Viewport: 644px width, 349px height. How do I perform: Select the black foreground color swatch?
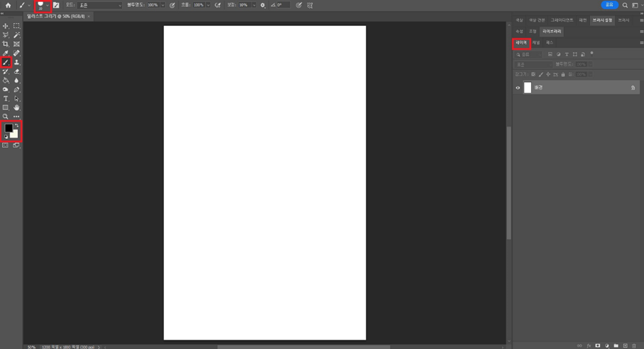[8, 128]
